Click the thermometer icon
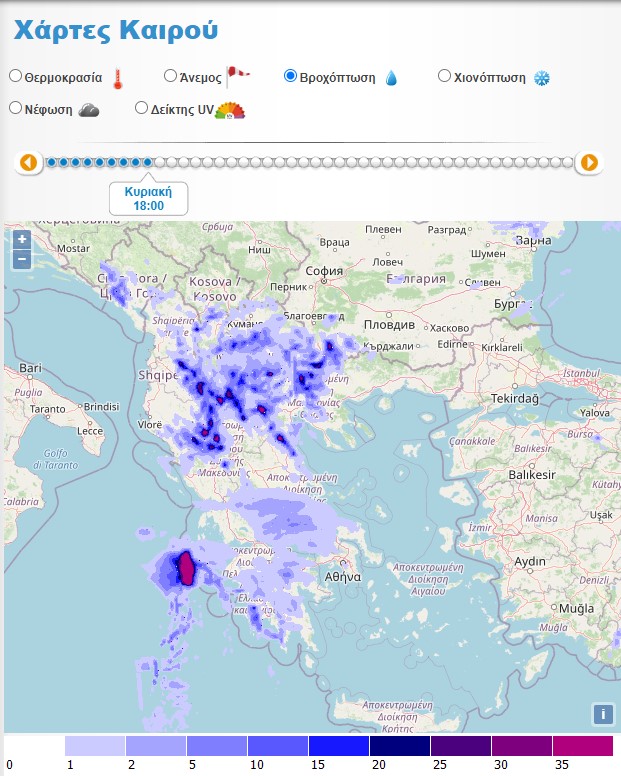This screenshot has height=776, width=621. 118,79
